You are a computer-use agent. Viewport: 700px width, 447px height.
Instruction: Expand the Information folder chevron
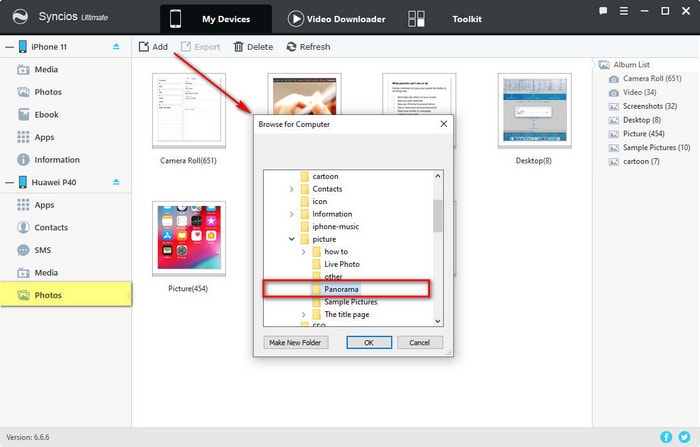tap(292, 214)
